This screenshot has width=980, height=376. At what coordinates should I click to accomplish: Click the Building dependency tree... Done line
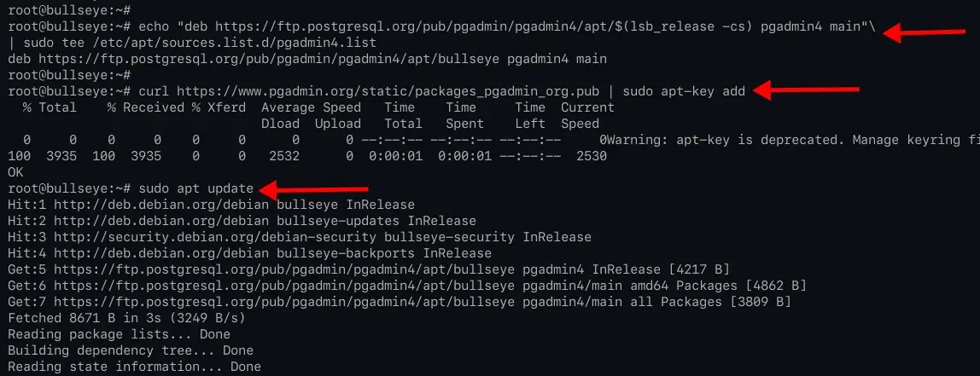pos(131,351)
